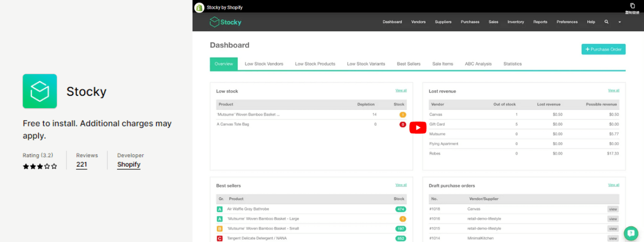Open the 221 reviews link
This screenshot has height=242, width=644.
click(82, 165)
